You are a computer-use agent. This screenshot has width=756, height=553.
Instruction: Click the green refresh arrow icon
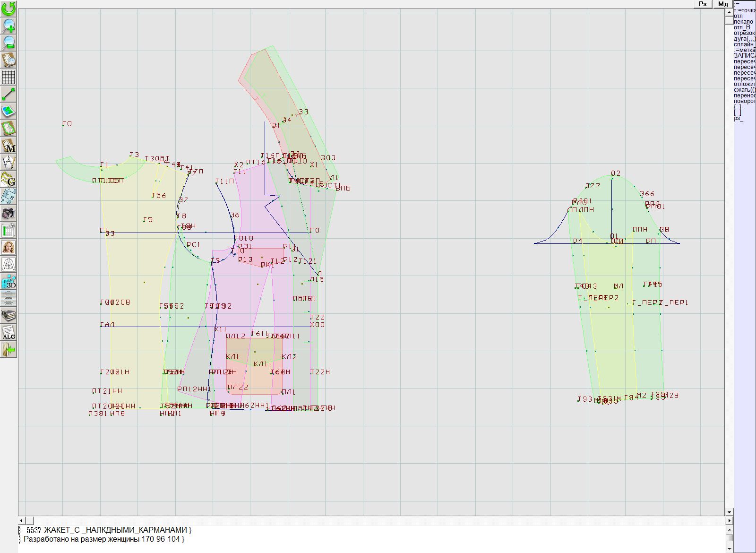coord(9,9)
